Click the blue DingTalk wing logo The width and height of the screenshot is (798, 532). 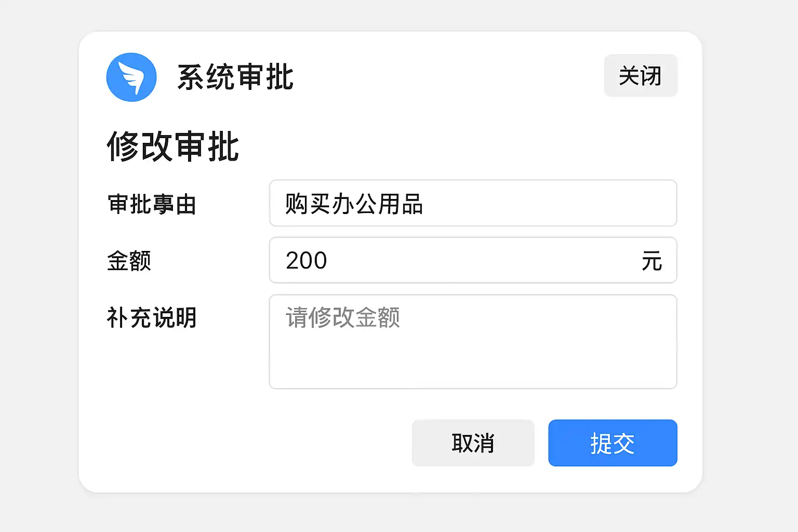[x=131, y=77]
